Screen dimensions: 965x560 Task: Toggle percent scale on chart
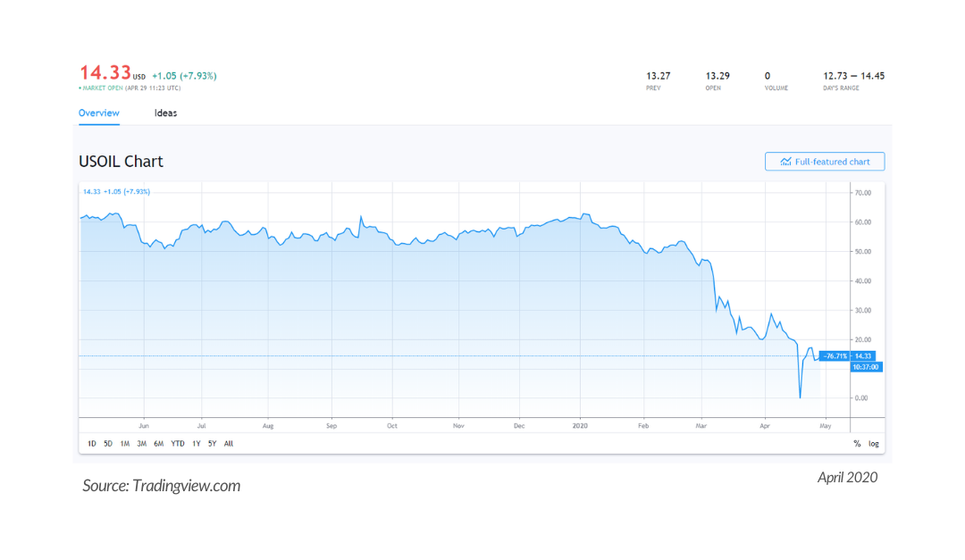tap(857, 443)
